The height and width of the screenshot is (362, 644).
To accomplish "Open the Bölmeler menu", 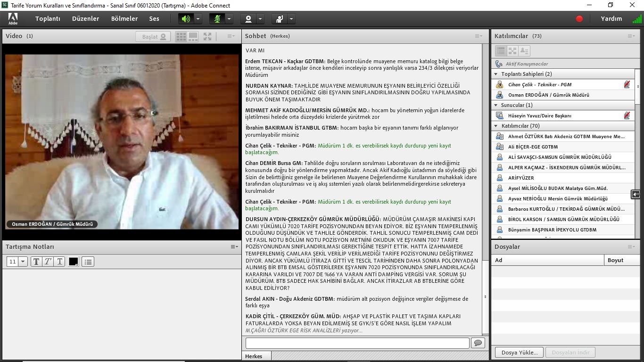I will [124, 19].
